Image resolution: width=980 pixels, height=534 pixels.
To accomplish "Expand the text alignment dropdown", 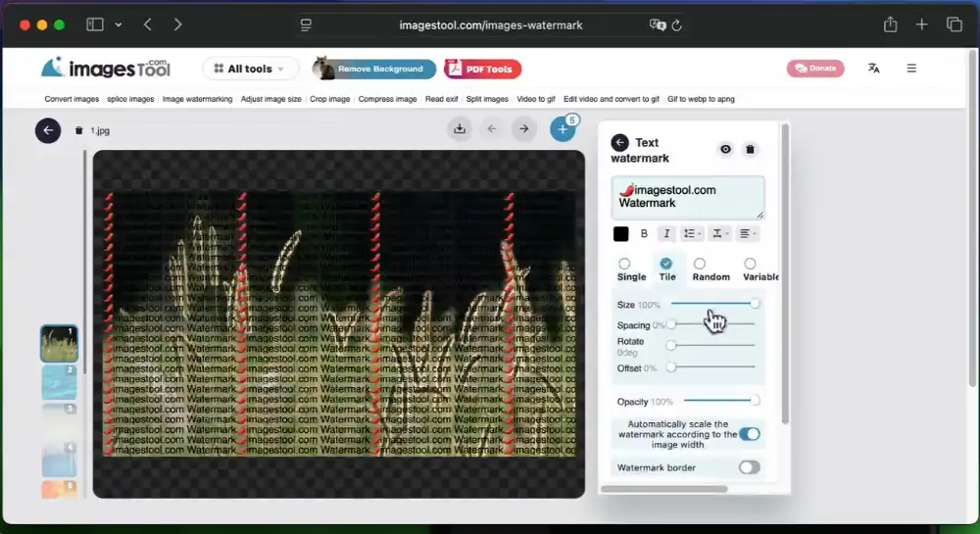I will coord(749,233).
